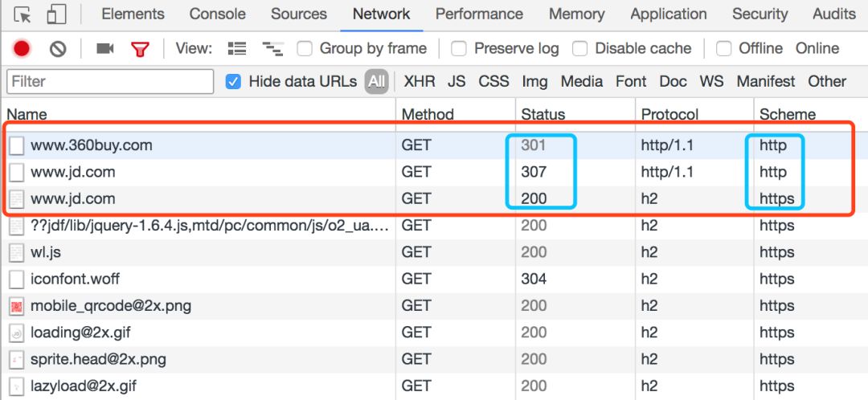Image resolution: width=868 pixels, height=400 pixels.
Task: Click the loading@2x.gif thumbnail icon
Action: (17, 333)
